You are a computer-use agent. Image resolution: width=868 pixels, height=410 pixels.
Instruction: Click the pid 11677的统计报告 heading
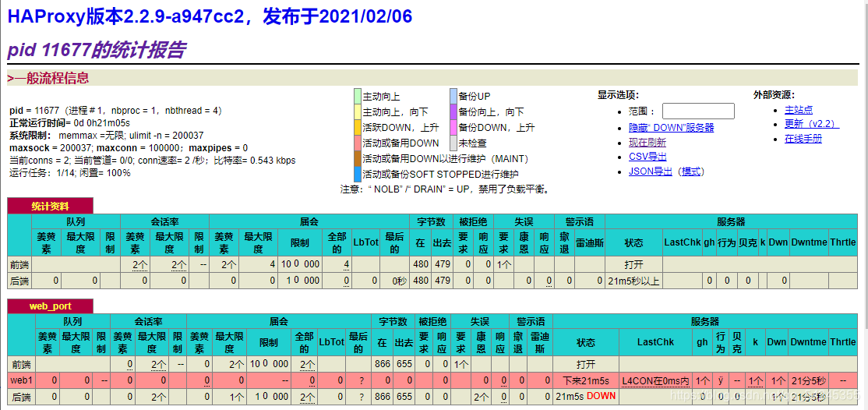point(96,51)
